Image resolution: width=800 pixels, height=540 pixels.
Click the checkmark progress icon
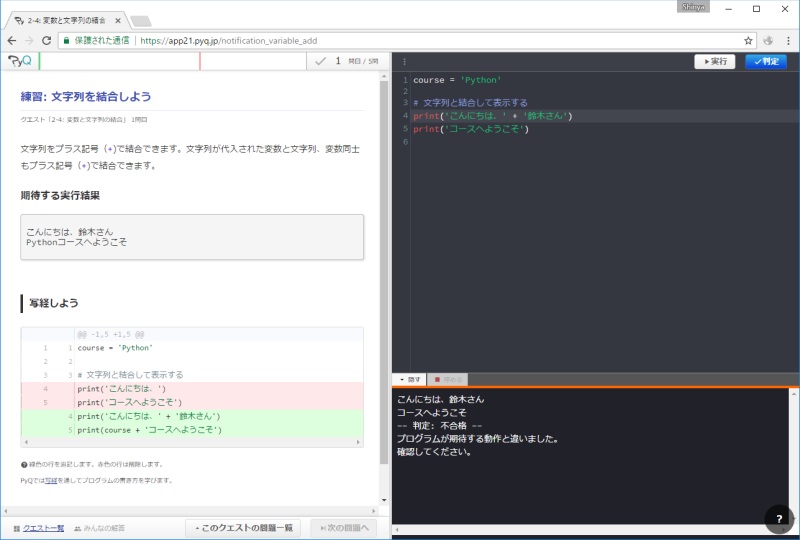click(320, 61)
